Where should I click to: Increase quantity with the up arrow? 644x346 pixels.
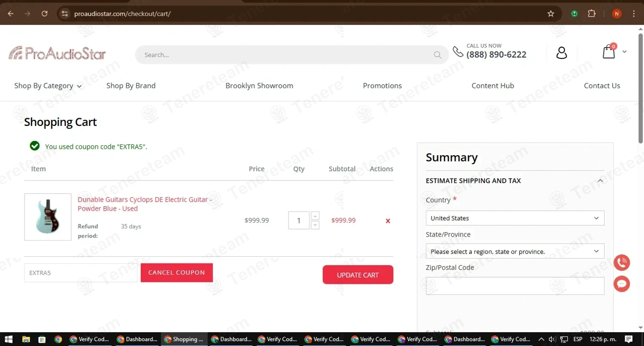(315, 216)
